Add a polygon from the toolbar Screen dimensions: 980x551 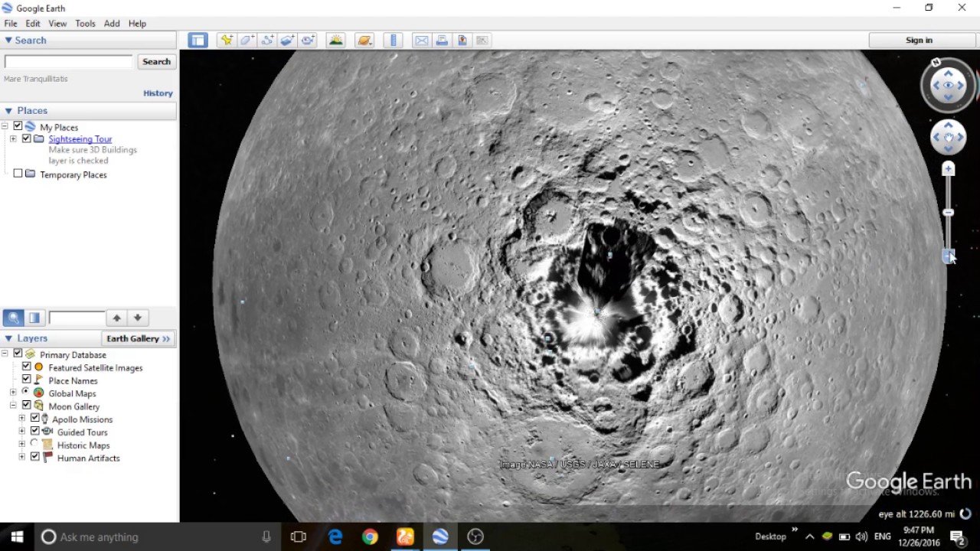click(x=247, y=41)
